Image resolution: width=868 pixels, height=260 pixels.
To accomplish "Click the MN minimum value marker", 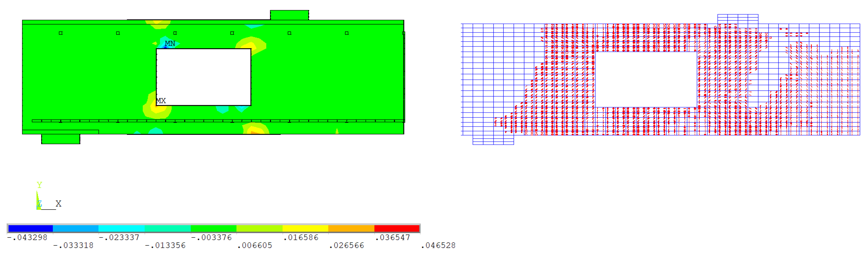I will point(170,44).
